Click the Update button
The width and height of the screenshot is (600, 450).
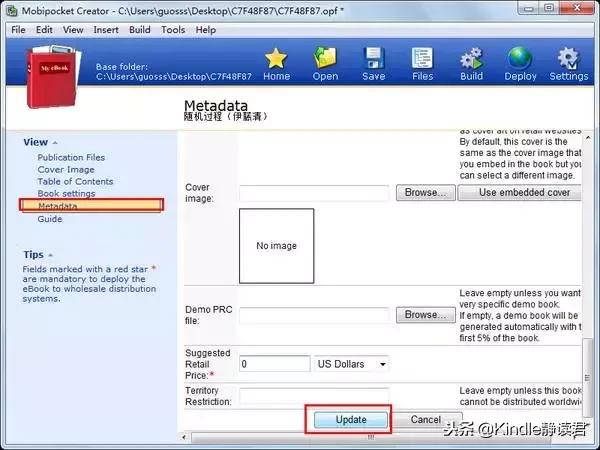(x=351, y=419)
